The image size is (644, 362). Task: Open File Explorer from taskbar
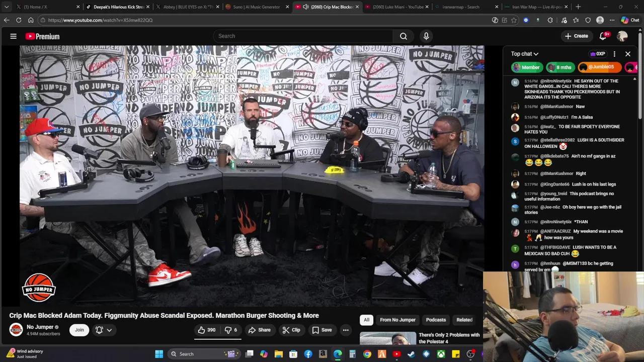click(x=279, y=354)
